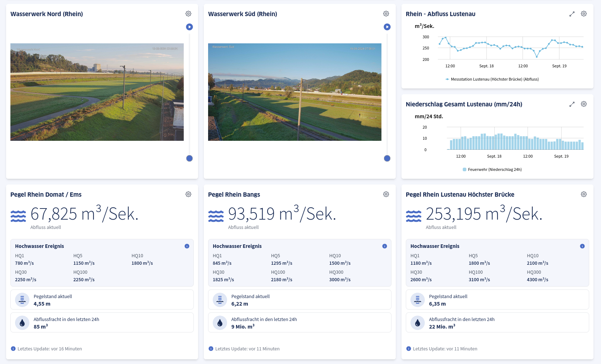Expand the Niederschlag Gesamt Lustenau chart to fullscreen

click(572, 104)
